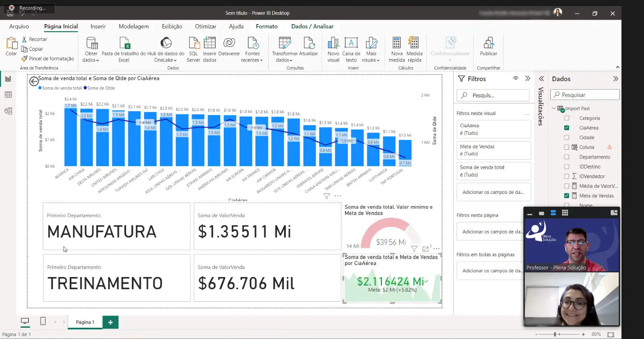This screenshot has width=644, height=339.
Task: Click zoom slider handle
Action: point(555,335)
